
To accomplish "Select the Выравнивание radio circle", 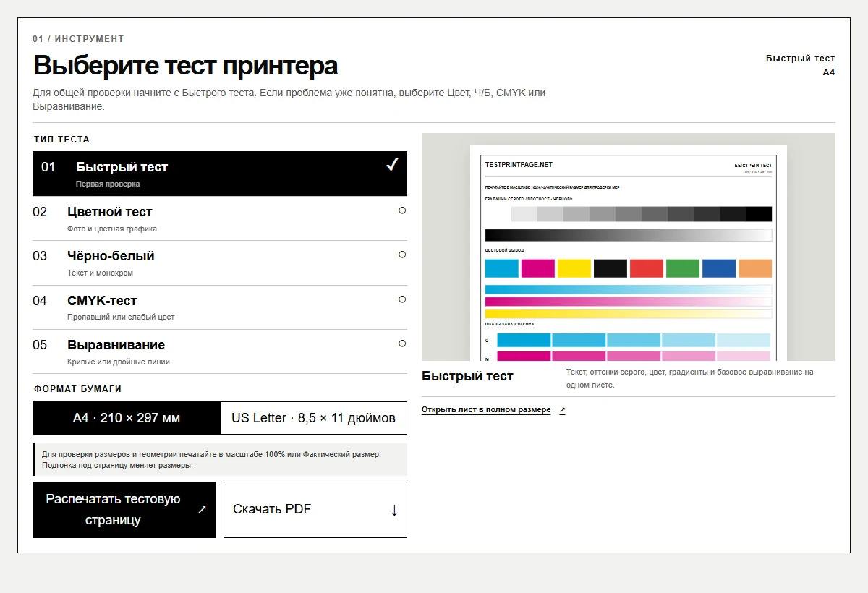I will tap(402, 344).
